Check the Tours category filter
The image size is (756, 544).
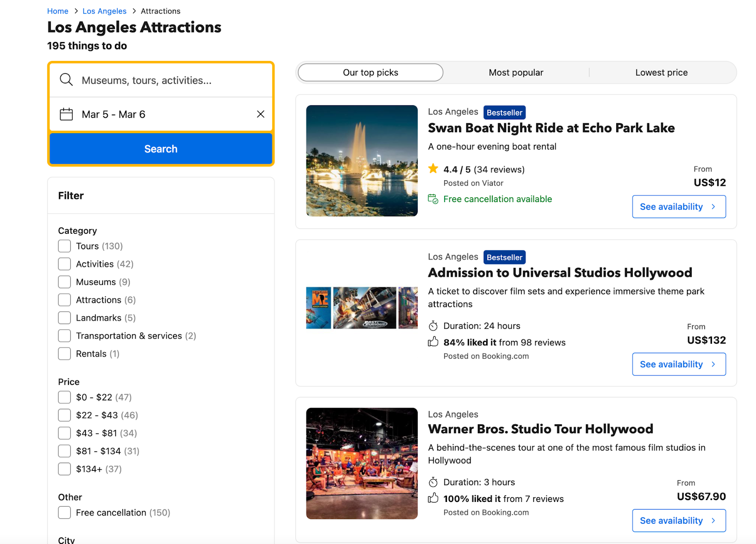coord(64,246)
